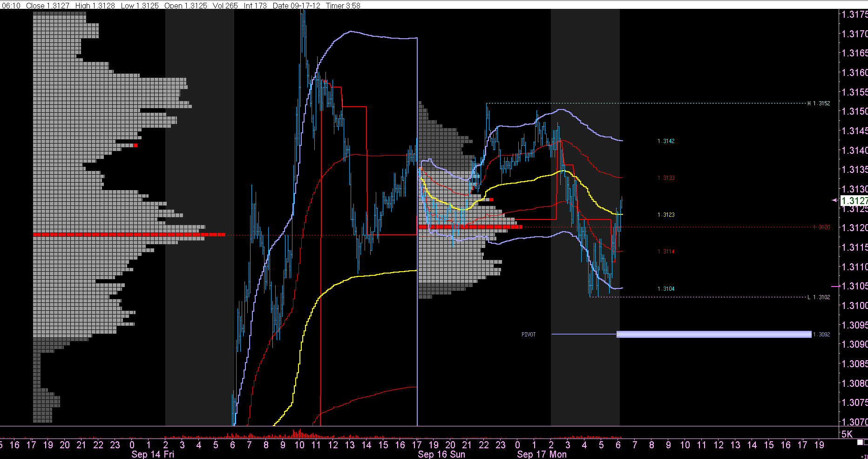Click the 1.3092 pivot value label
Screen dimensions: 868x459
pyautogui.click(x=822, y=335)
